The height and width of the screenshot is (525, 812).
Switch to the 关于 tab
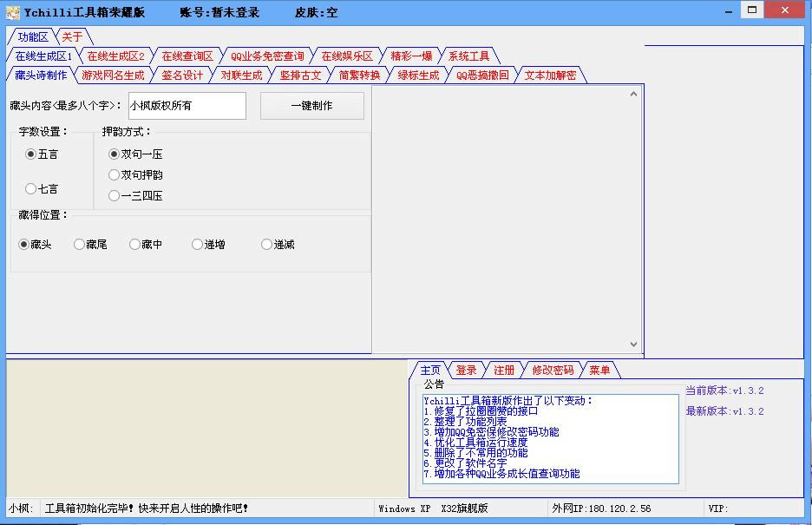tap(72, 36)
